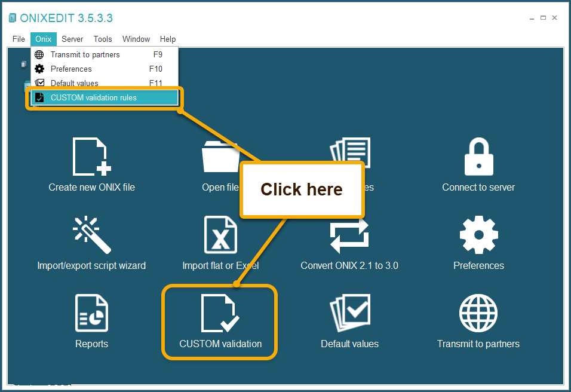Screen dimensions: 571x392
Task: Open the Reports chart document icon
Action: tap(92, 313)
